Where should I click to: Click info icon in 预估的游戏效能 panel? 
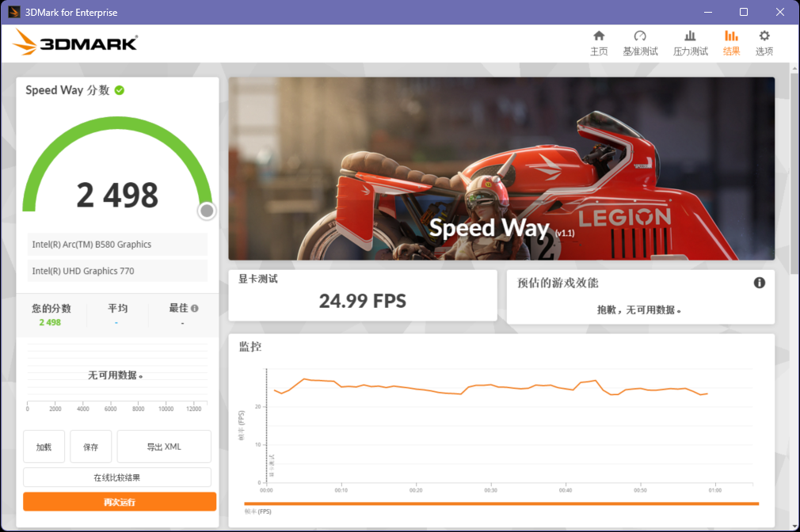pos(759,283)
